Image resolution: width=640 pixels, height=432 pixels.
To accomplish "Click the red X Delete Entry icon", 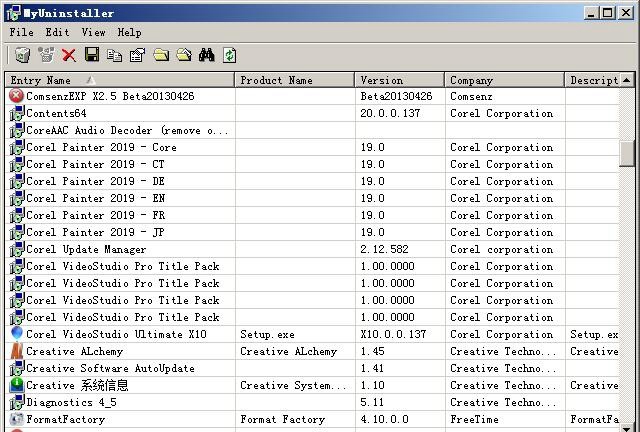I will (x=69, y=55).
